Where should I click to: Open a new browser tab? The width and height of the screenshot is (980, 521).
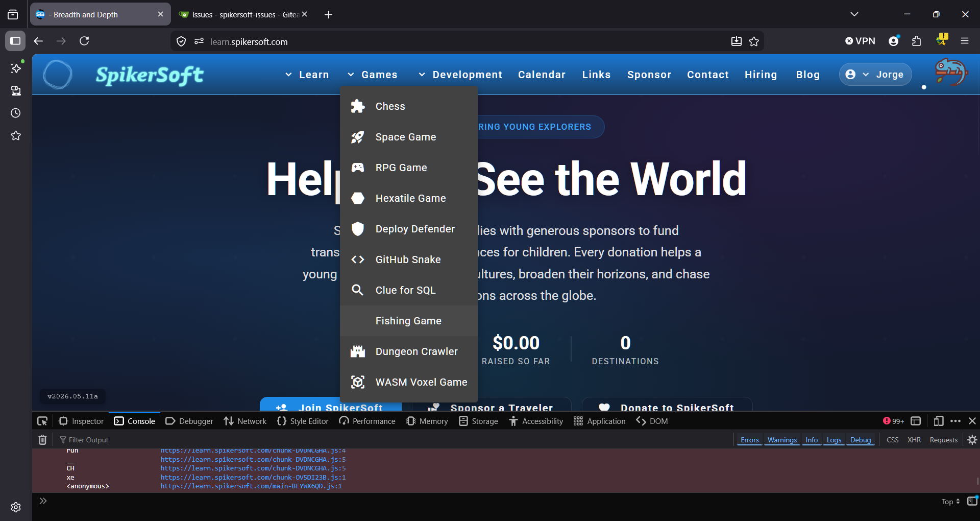[328, 15]
